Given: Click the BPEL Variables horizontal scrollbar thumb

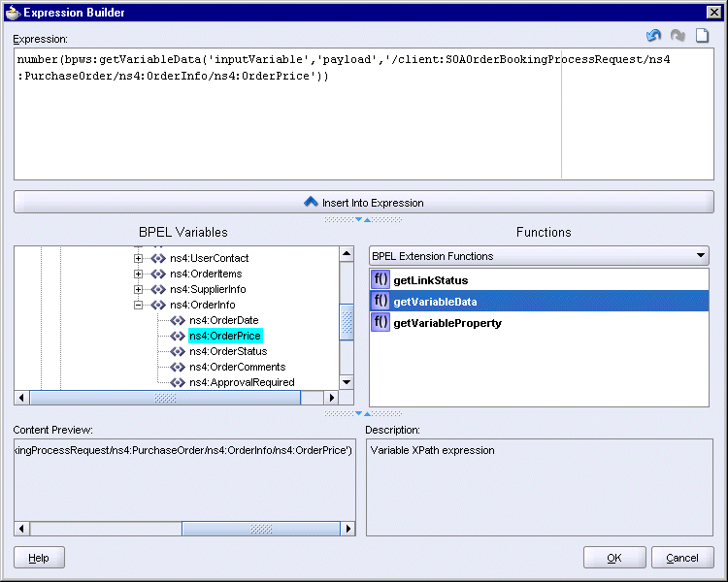Looking at the screenshot, I should 165,398.
